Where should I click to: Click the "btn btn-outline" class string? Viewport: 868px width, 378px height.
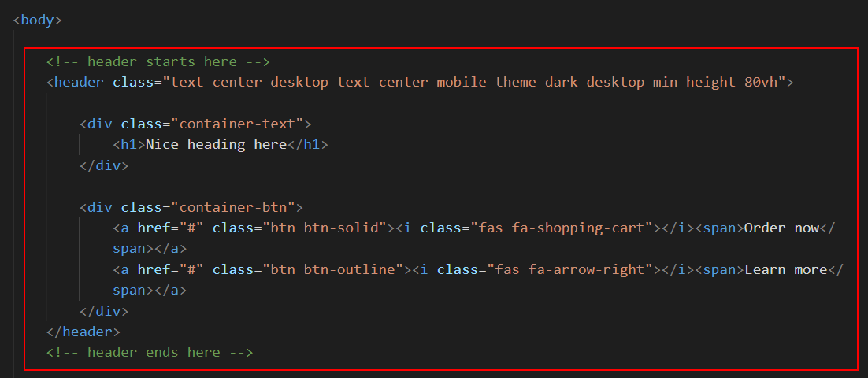tap(336, 269)
